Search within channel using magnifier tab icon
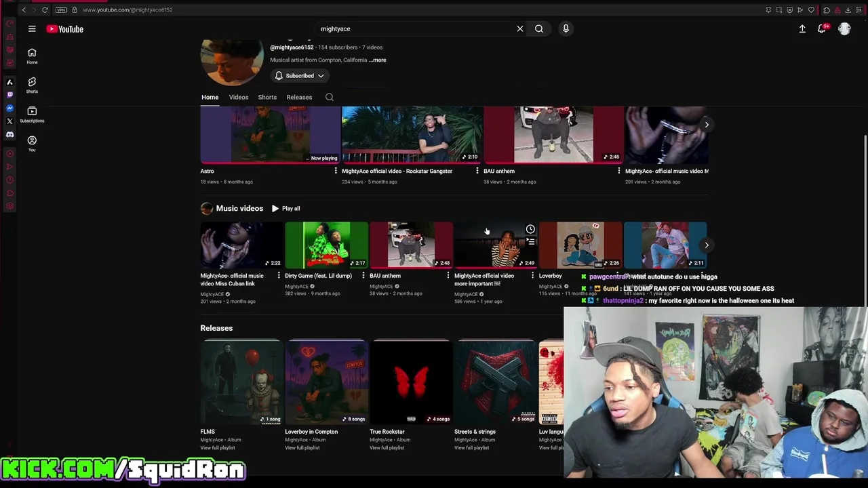The image size is (868, 488). [x=330, y=97]
